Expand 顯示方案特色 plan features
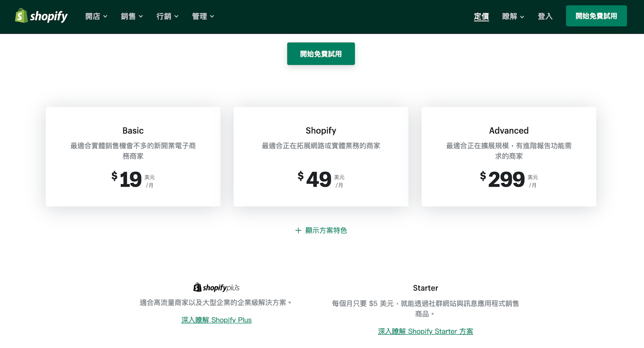This screenshot has height=348, width=644. coord(321,231)
